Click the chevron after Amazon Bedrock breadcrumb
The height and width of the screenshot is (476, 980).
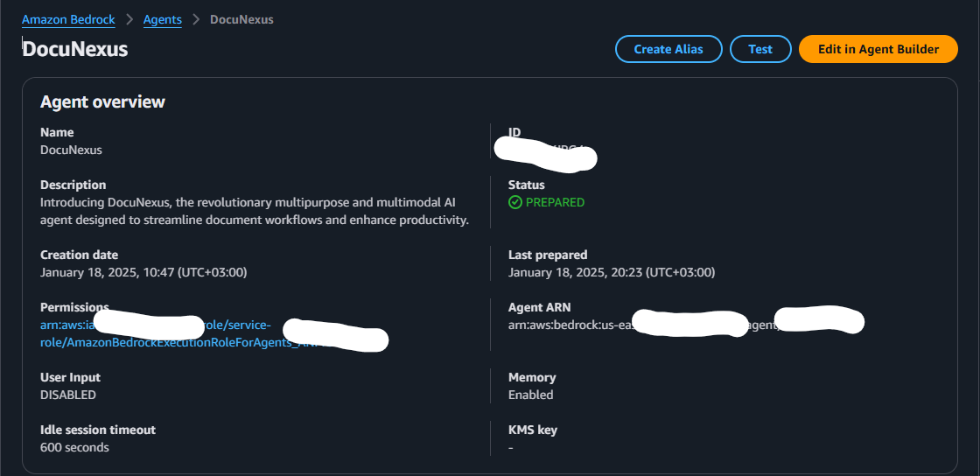coord(128,19)
